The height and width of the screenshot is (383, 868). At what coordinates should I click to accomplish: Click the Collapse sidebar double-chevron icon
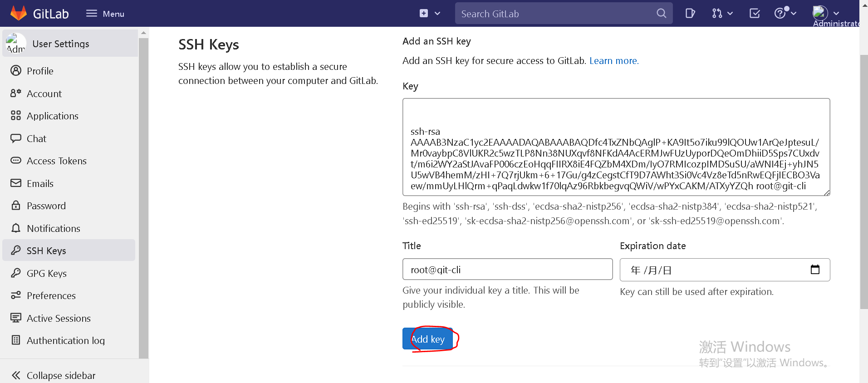(16, 375)
